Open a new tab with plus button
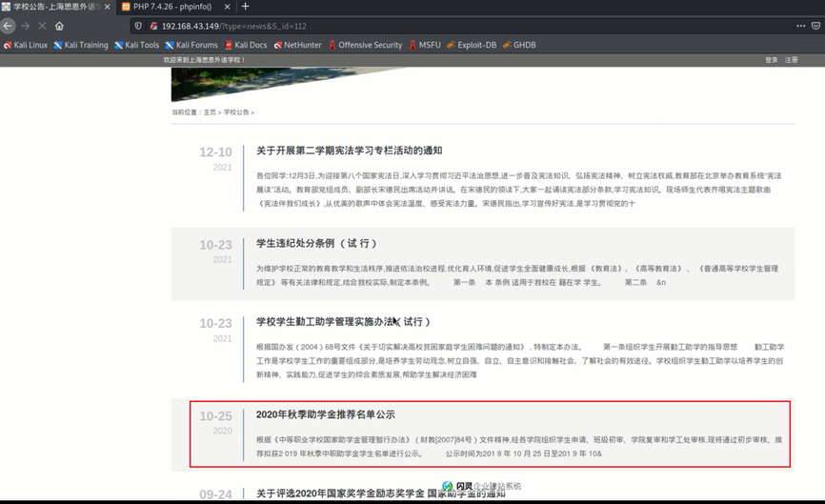 (x=245, y=7)
